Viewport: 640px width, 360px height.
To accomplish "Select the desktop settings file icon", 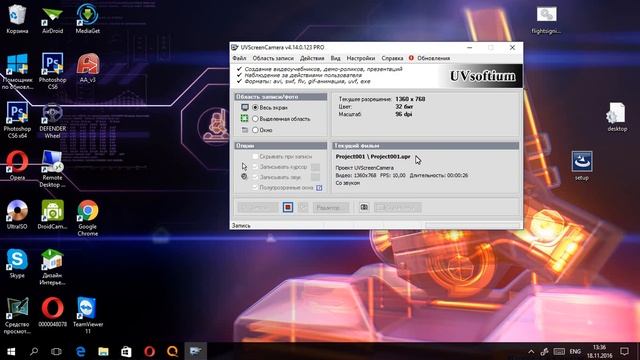I will (x=616, y=117).
